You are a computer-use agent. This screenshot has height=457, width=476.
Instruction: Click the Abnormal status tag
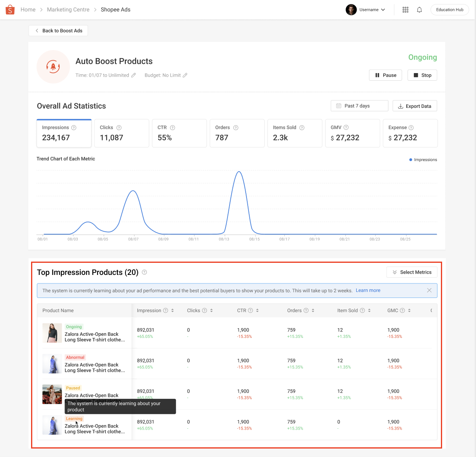(75, 357)
